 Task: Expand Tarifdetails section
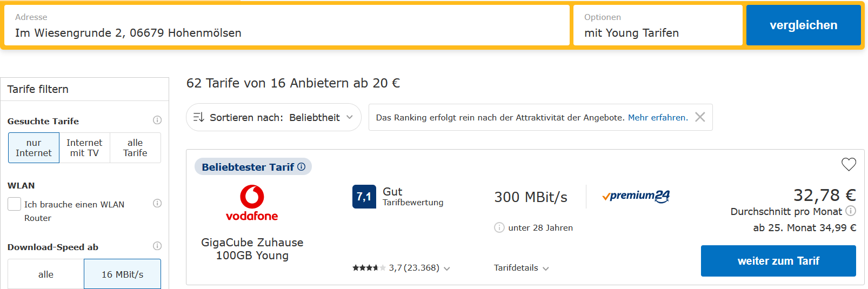[521, 268]
